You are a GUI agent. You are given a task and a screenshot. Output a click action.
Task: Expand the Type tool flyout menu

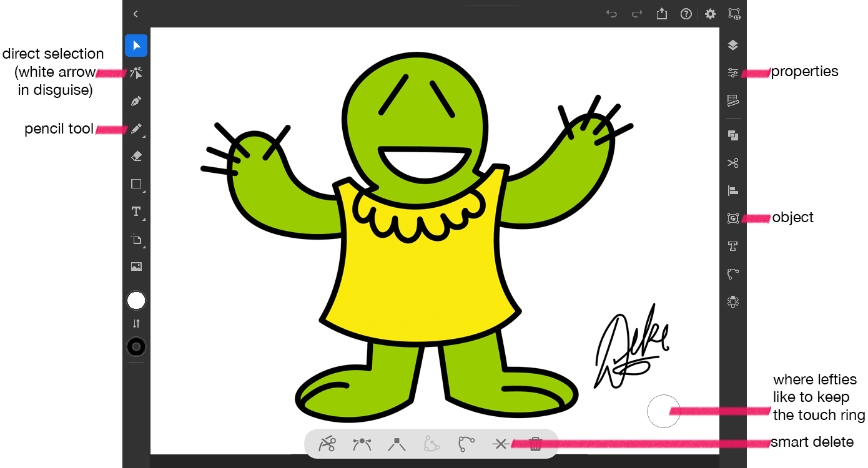pos(142,218)
